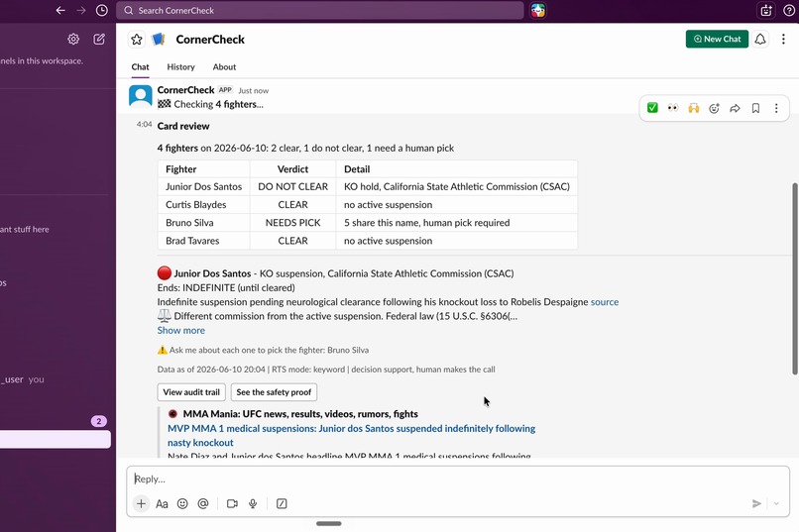Send the message with arrow icon
799x532 pixels.
tap(756, 504)
